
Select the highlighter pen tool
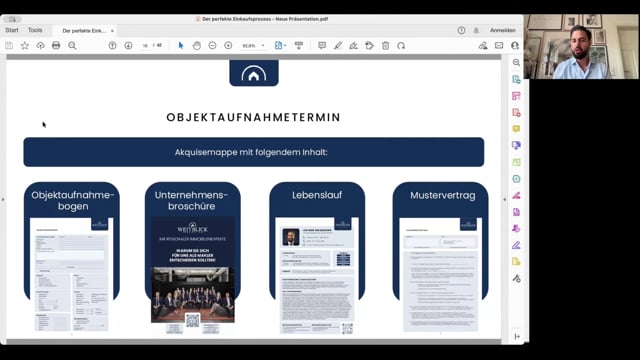[x=338, y=46]
